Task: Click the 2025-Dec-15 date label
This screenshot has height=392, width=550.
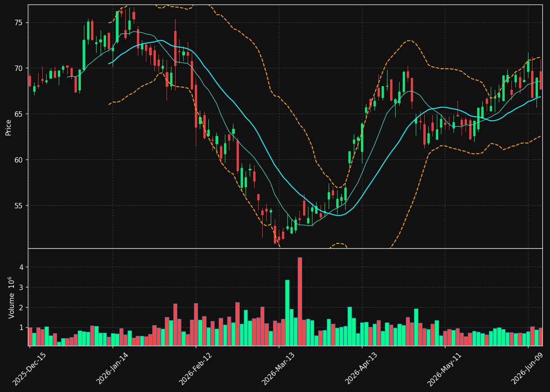Action: 29,369
